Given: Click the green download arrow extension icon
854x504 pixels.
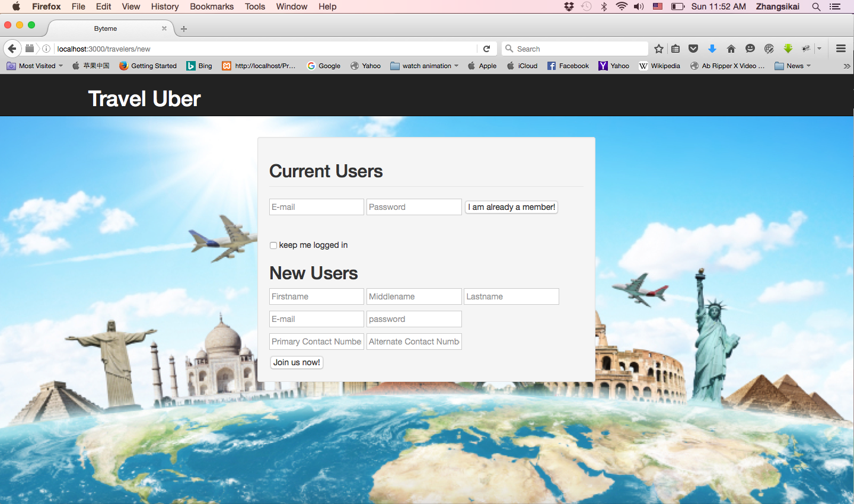Looking at the screenshot, I should [788, 49].
